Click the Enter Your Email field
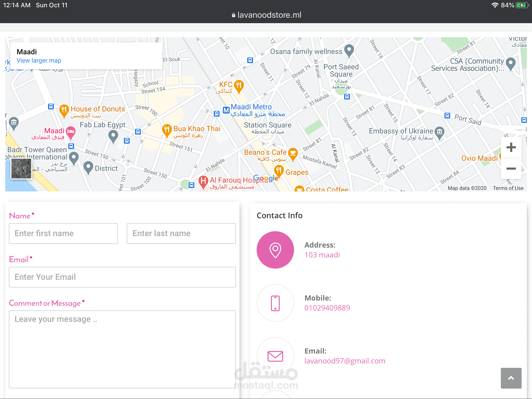This screenshot has height=399, width=532. coord(122,277)
